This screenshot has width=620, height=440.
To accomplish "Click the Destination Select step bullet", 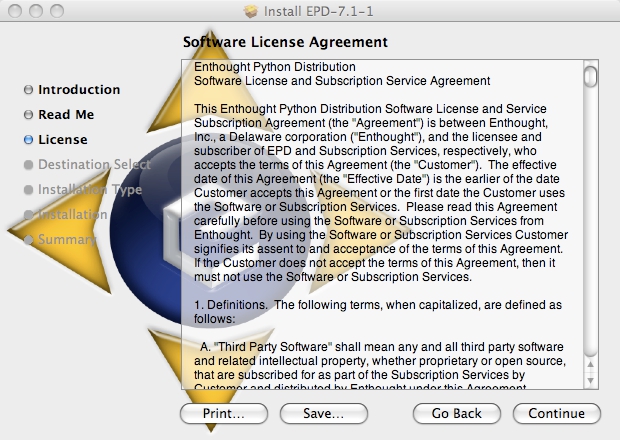I will (x=28, y=164).
